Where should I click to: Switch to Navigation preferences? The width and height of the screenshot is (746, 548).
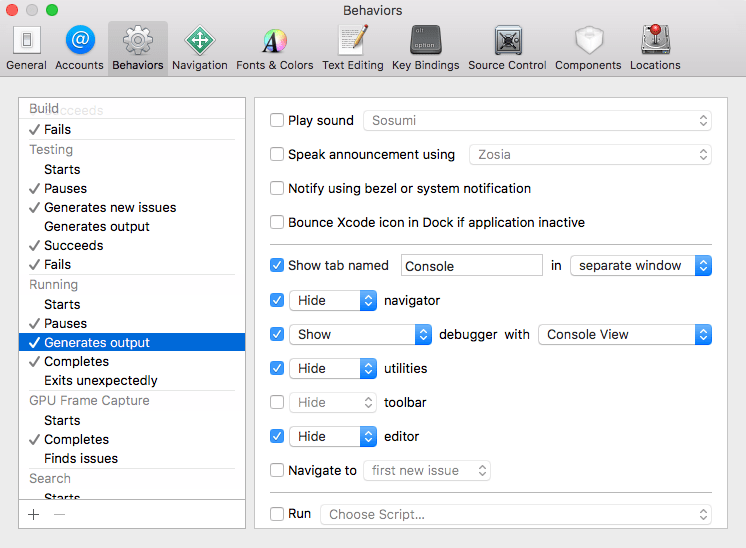coord(199,48)
